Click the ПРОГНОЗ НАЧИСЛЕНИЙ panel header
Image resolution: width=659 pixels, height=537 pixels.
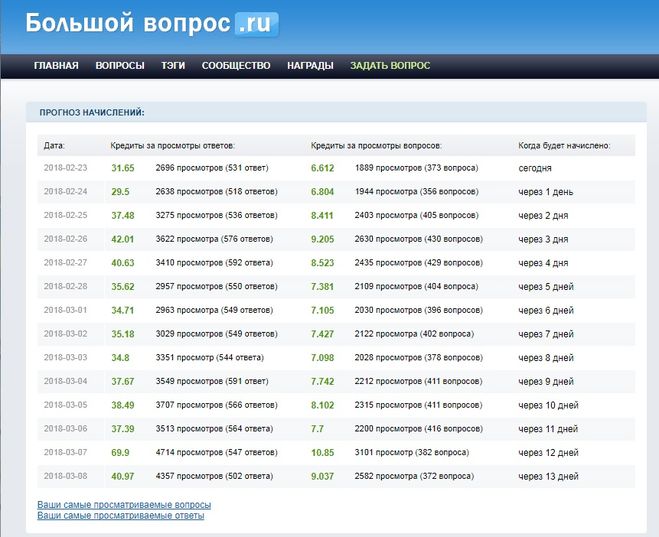click(92, 113)
